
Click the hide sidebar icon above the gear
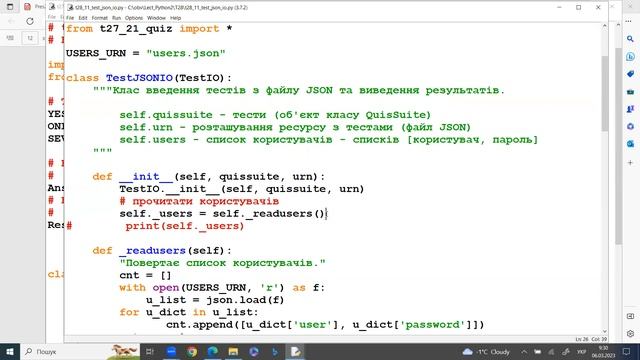(x=630, y=316)
